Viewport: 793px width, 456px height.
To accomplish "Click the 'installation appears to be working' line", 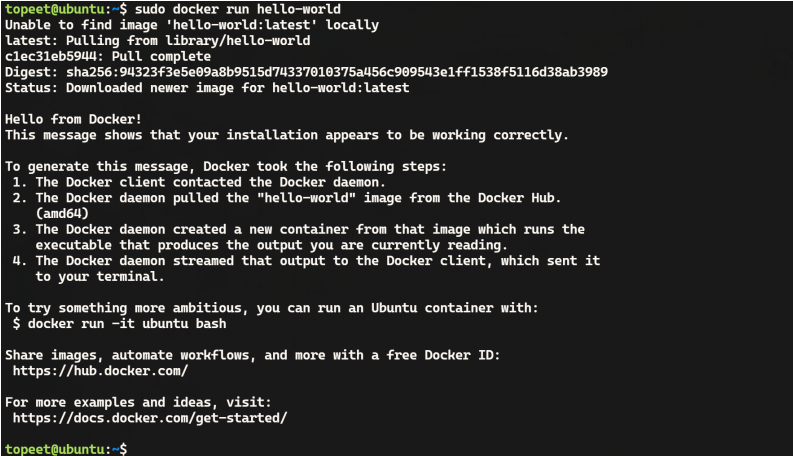I will coord(287,135).
